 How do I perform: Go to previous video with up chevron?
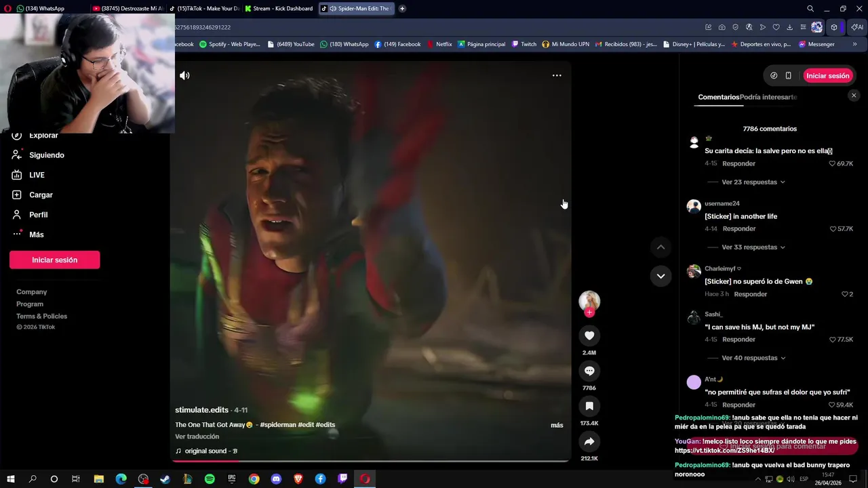tap(660, 247)
